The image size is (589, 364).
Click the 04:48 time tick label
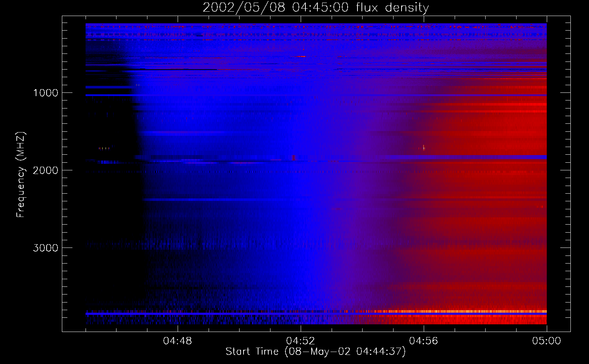(178, 341)
